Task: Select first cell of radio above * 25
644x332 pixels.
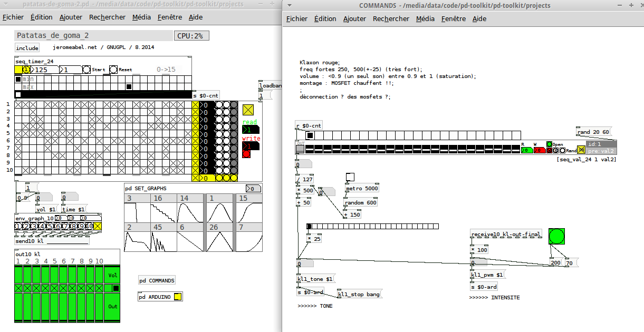Action: pyautogui.click(x=309, y=227)
